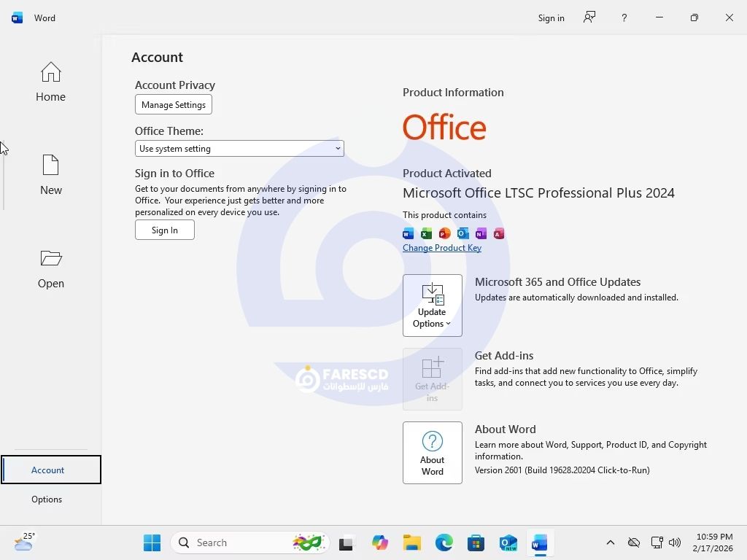Show hidden system tray icons
Image resolution: width=747 pixels, height=560 pixels.
611,542
